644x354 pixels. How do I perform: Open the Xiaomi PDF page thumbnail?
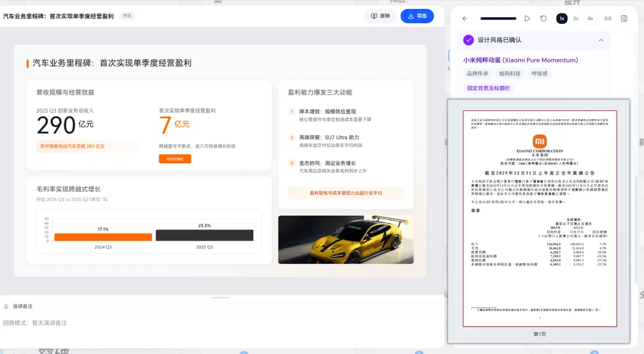pos(540,219)
